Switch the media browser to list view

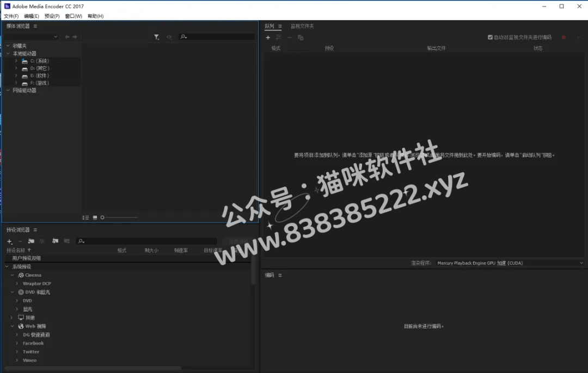click(x=85, y=217)
